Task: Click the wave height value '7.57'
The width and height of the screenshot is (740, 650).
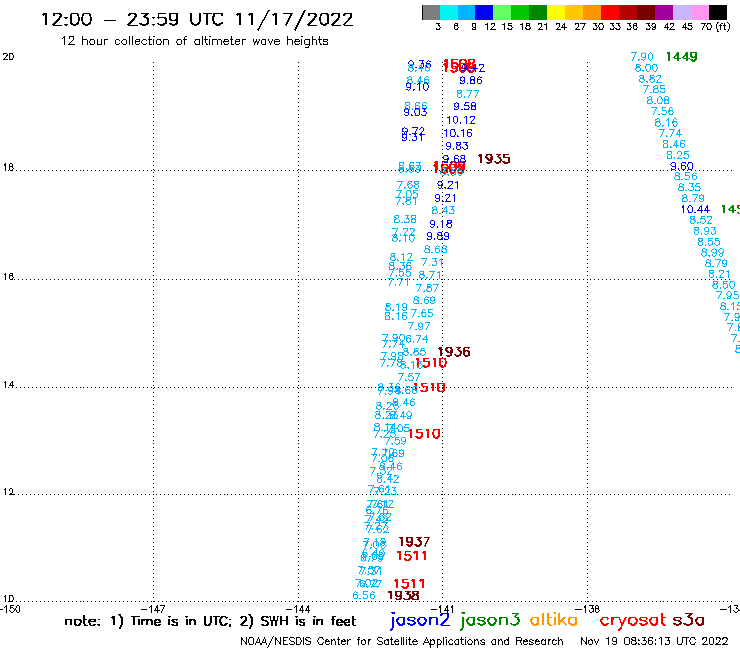Action: pyautogui.click(x=409, y=378)
